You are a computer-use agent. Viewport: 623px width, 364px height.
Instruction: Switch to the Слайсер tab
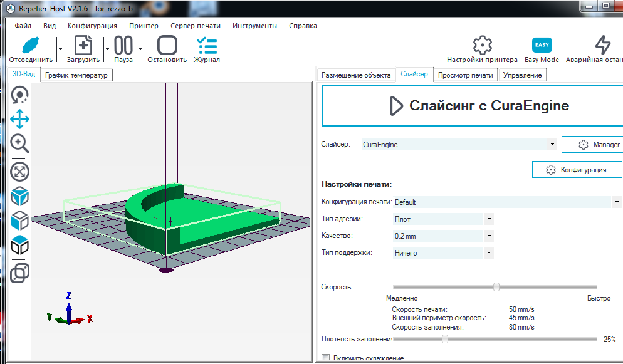coord(414,74)
